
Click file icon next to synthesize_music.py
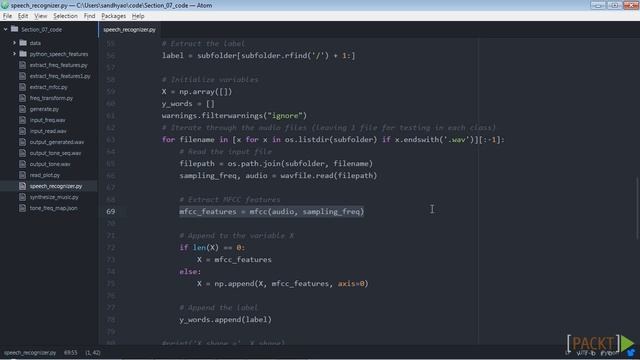coord(22,197)
